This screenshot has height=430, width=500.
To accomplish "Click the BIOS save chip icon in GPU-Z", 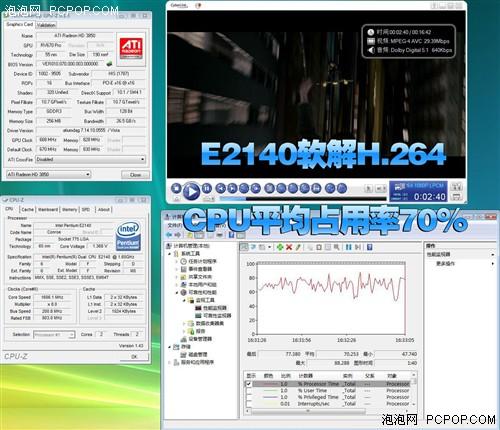I will pyautogui.click(x=109, y=63).
